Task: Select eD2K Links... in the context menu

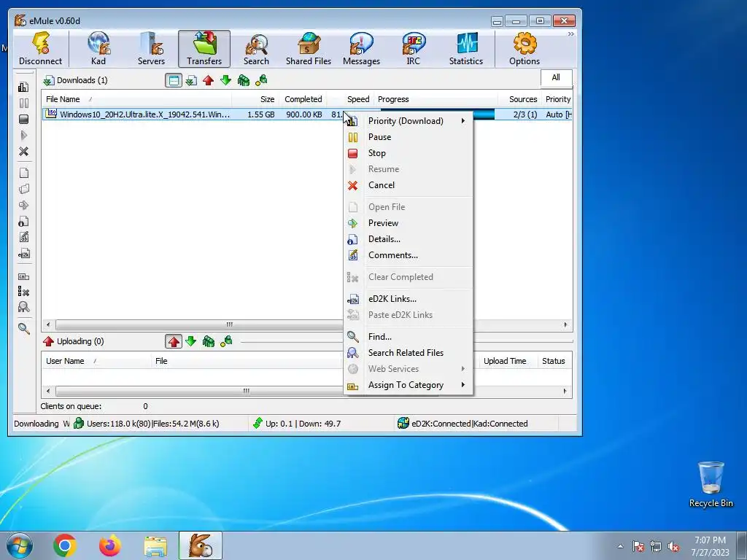Action: [409, 298]
